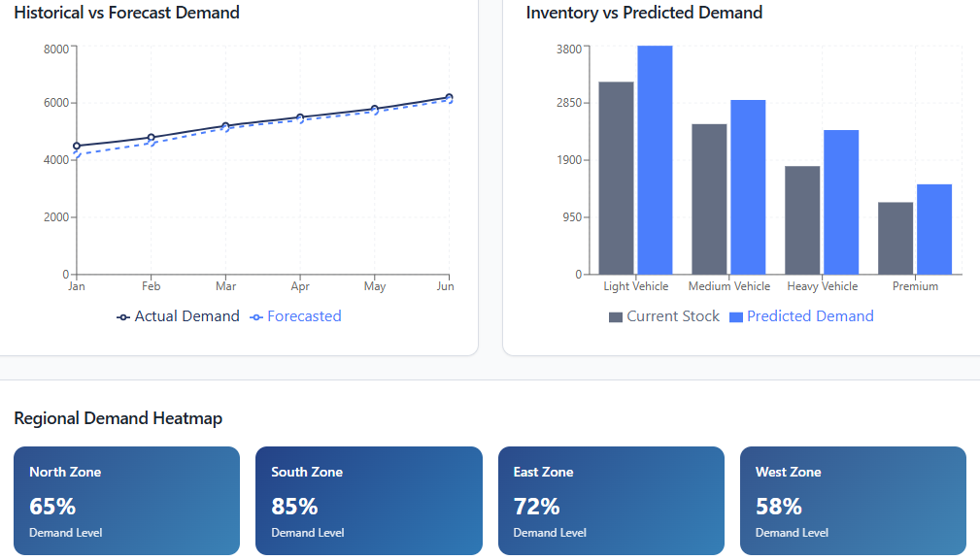Toggle visibility of the Forecasted series
Viewport: 980px width, 560px height.
coord(295,316)
